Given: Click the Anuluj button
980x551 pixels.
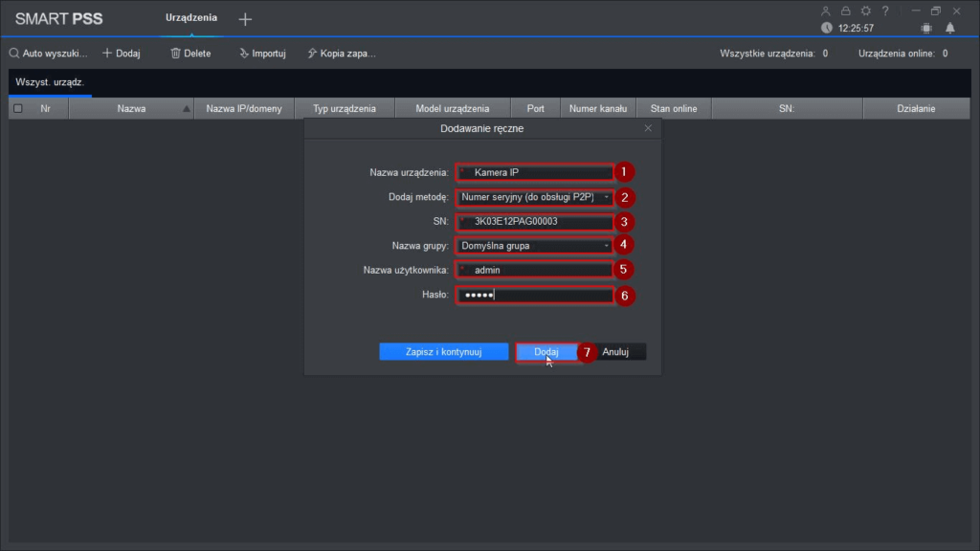Looking at the screenshot, I should pos(616,352).
